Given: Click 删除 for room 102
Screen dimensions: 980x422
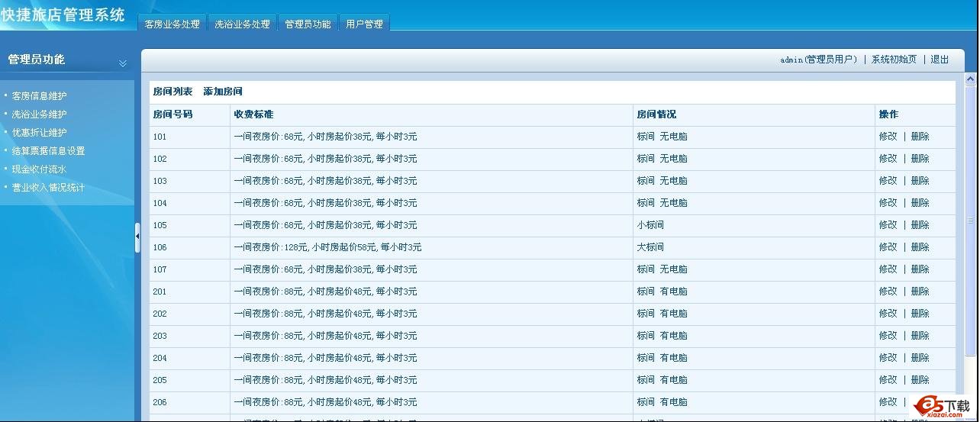Looking at the screenshot, I should pyautogui.click(x=920, y=159).
